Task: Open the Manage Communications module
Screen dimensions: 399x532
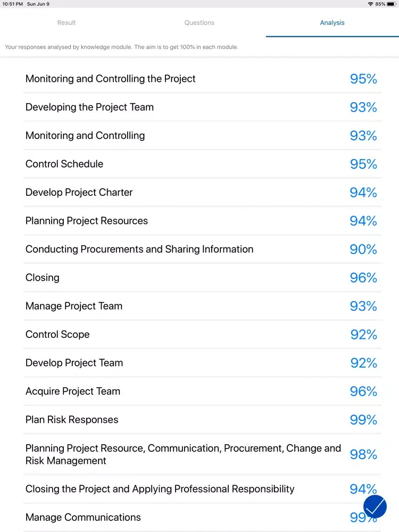Action: point(84,517)
